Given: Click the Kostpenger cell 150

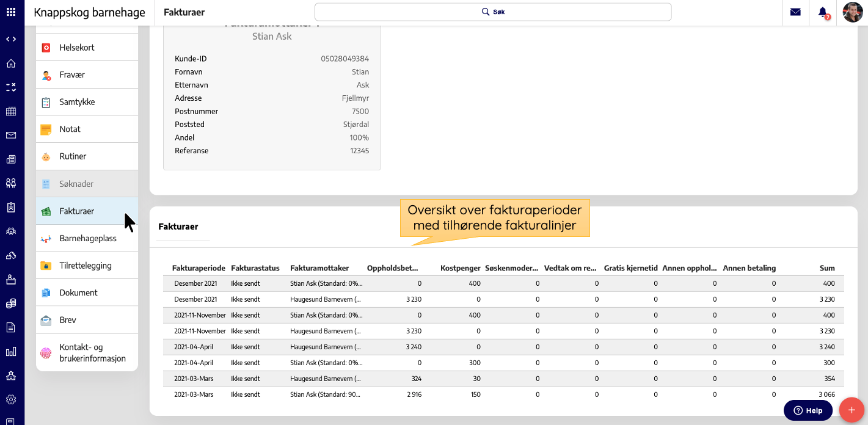Looking at the screenshot, I should coord(475,394).
